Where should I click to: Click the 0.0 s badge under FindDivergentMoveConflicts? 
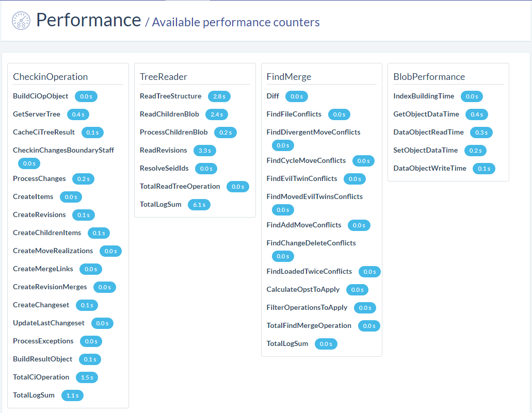[283, 145]
